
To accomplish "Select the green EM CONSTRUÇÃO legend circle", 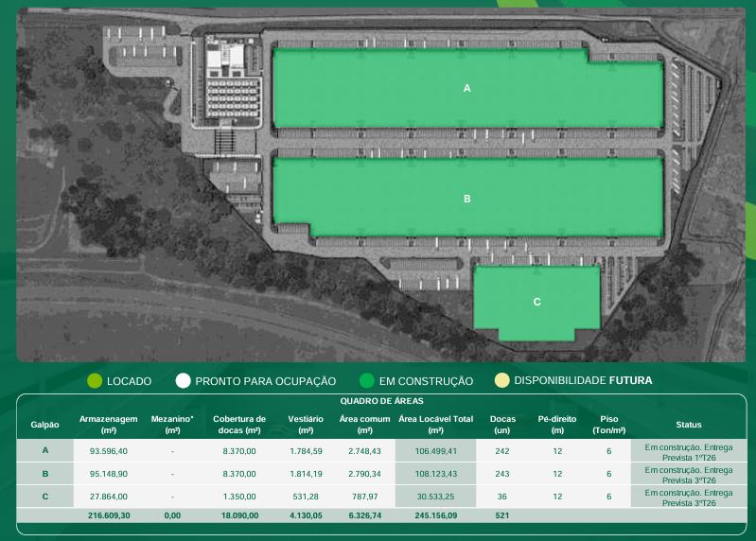I will coord(367,381).
